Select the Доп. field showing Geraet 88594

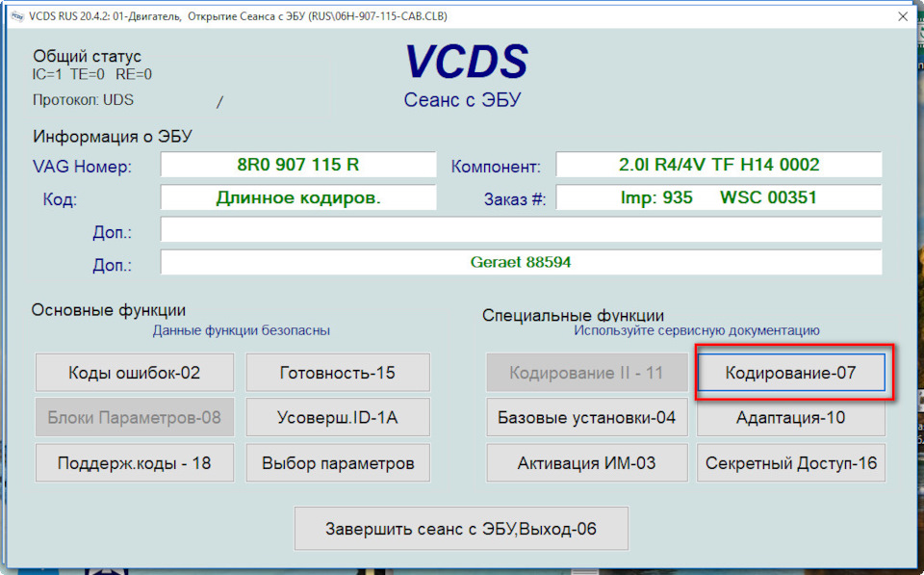[523, 261]
